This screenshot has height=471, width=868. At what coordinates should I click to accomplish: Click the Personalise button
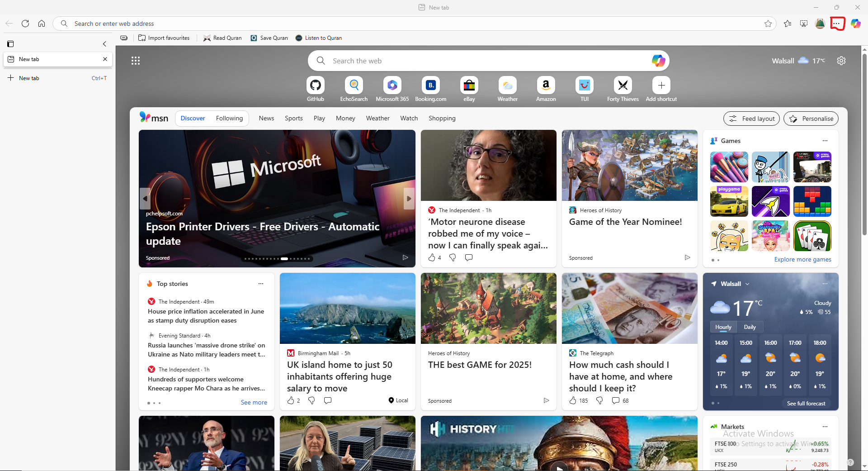pos(811,119)
